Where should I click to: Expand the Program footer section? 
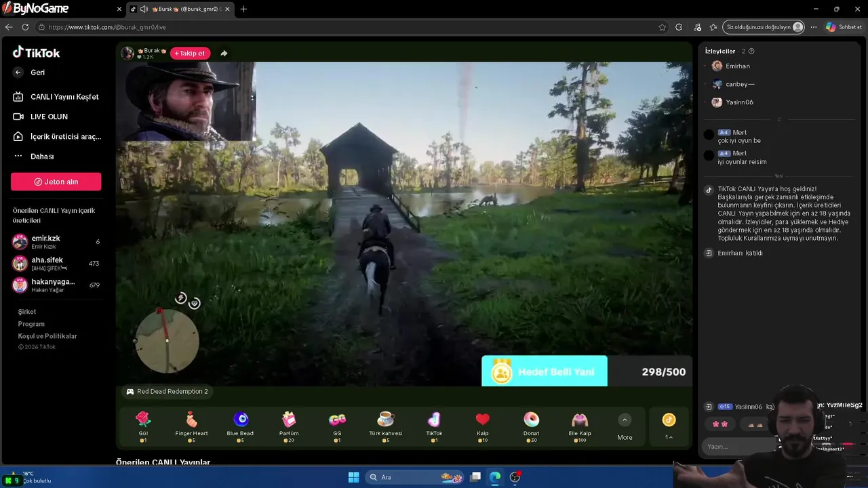[x=31, y=324]
